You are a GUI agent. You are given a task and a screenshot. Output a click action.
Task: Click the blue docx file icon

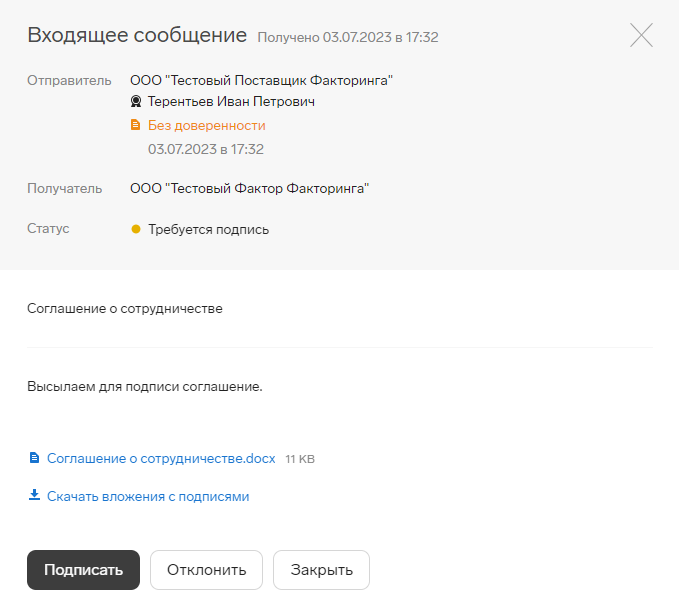click(34, 458)
